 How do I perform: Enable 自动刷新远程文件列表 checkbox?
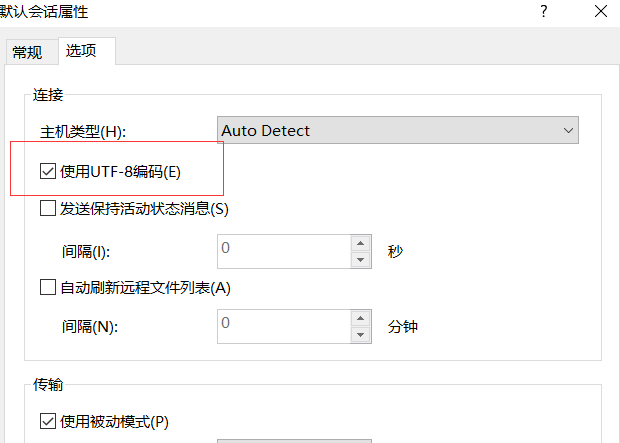tap(48, 287)
